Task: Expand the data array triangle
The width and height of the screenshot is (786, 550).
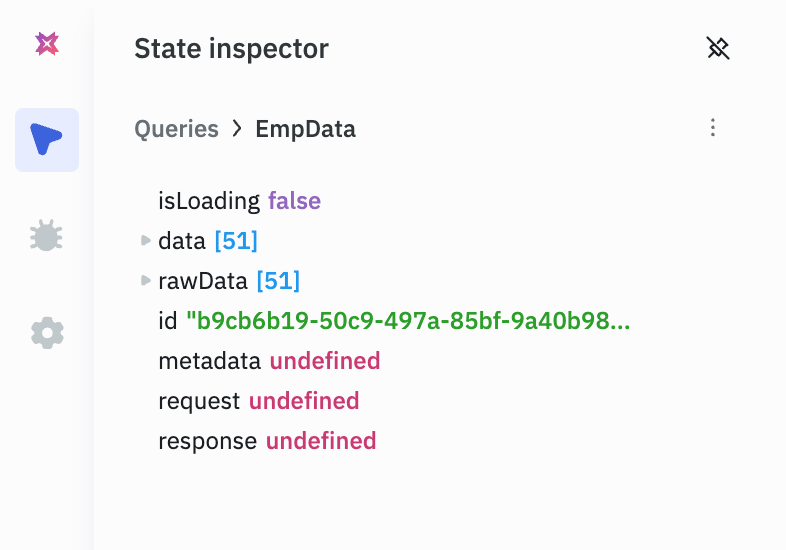Action: (x=146, y=240)
